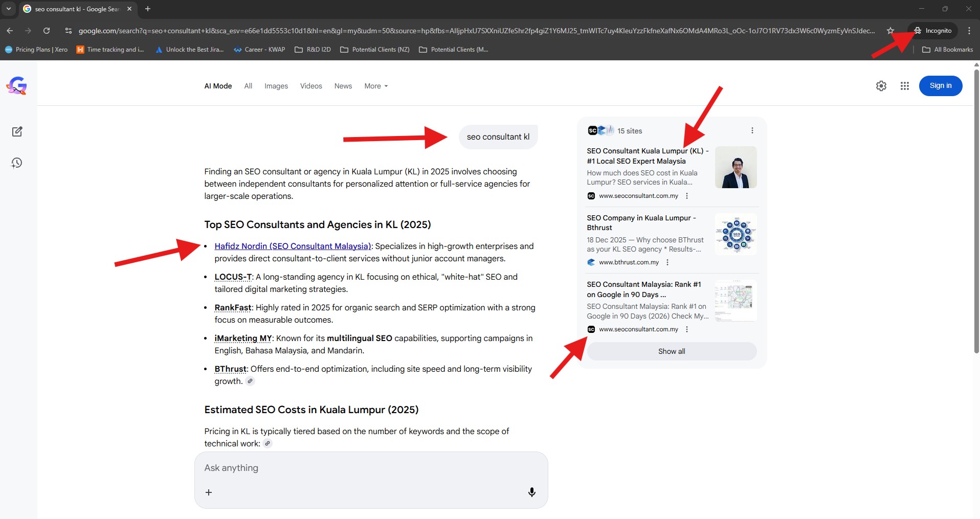Open site information icon in address bar
This screenshot has width=980, height=519.
[69, 31]
